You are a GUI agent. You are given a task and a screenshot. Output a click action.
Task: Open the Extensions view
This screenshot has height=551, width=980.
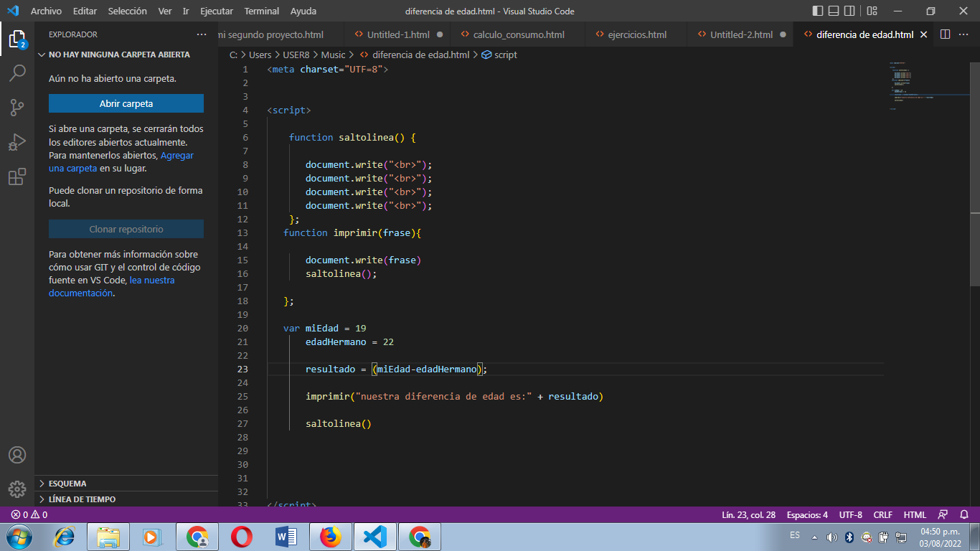click(17, 176)
